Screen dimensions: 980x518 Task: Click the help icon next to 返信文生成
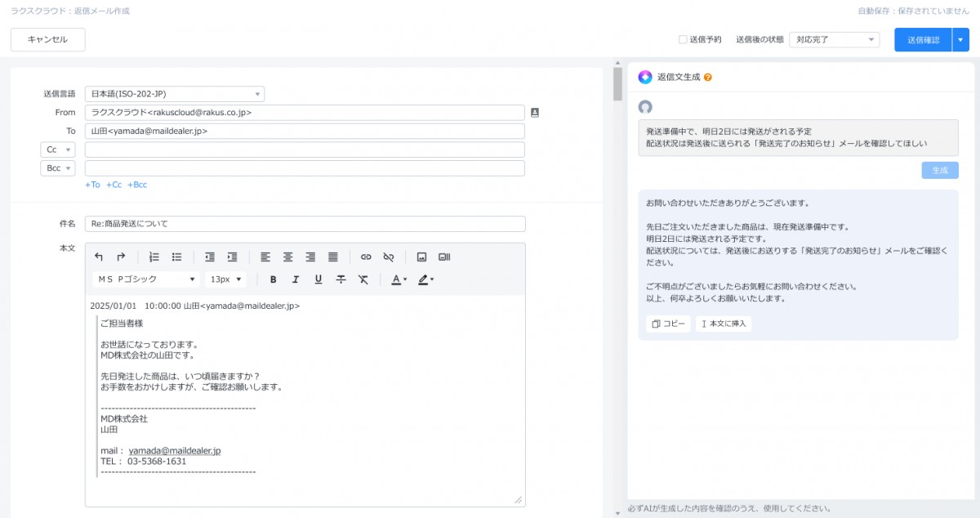point(708,78)
